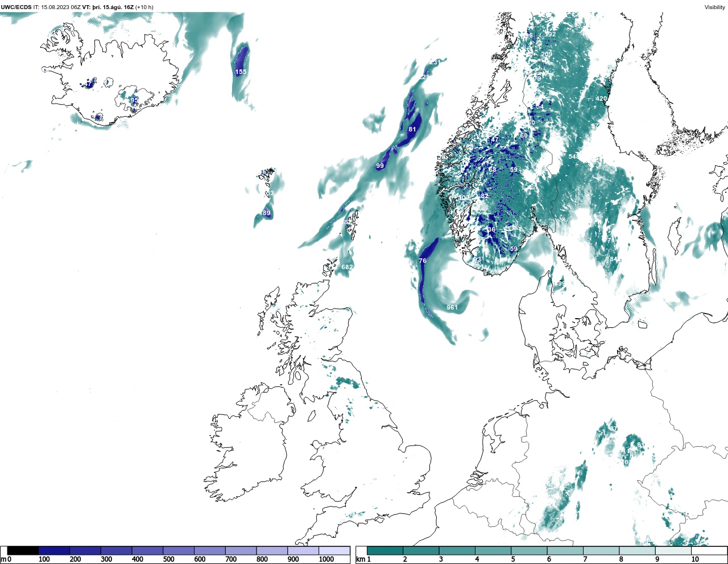Click the '68' value over central Norway
The width and height of the screenshot is (728, 564).
point(493,170)
